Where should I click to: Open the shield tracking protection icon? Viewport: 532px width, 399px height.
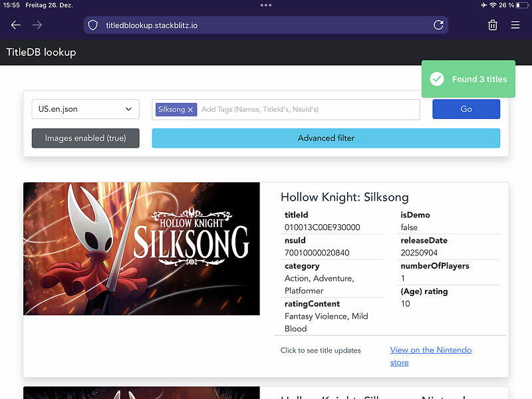point(92,25)
